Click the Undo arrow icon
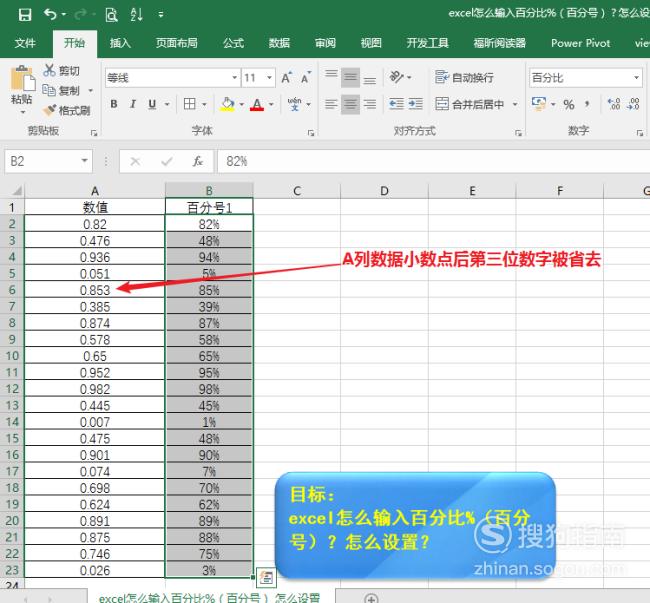Image resolution: width=650 pixels, height=603 pixels. tap(50, 15)
